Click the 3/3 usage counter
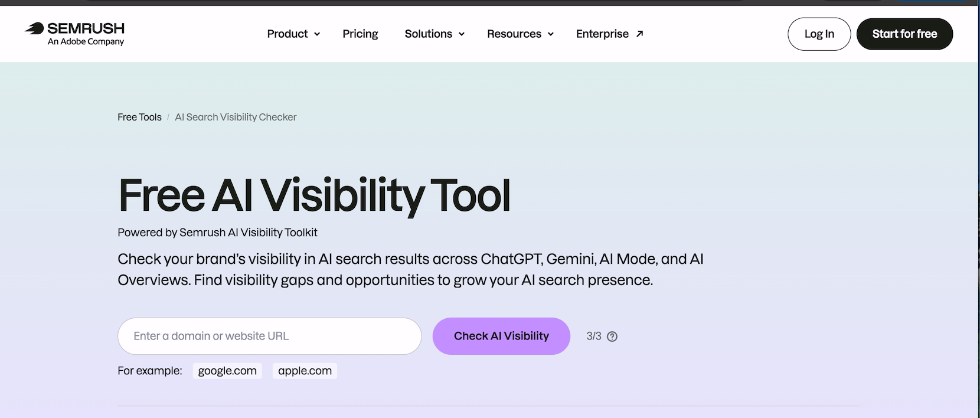980x418 pixels. pyautogui.click(x=594, y=336)
